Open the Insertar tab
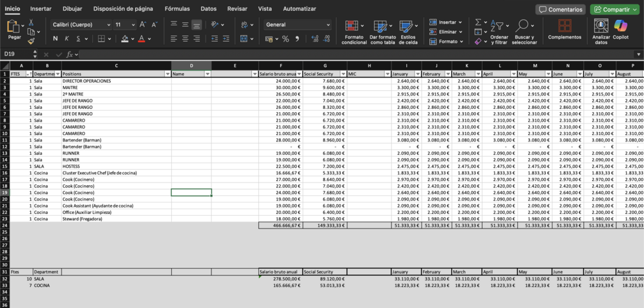This screenshot has height=308, width=644. tap(40, 8)
